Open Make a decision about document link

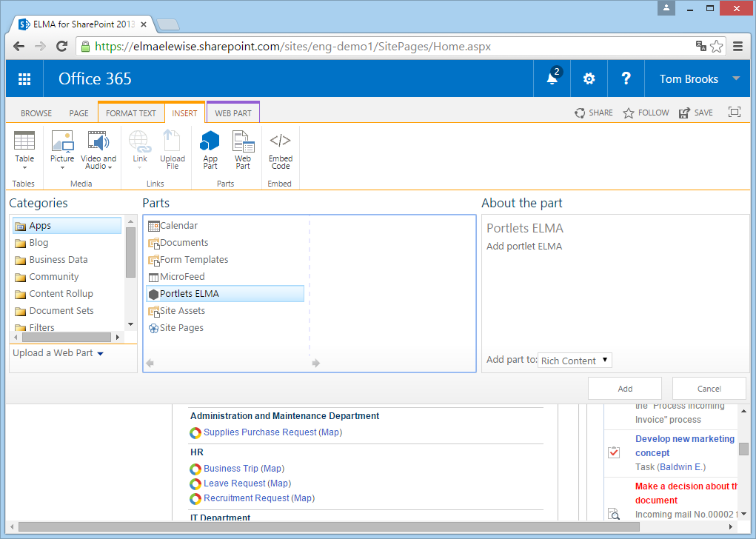pyautogui.click(x=686, y=493)
